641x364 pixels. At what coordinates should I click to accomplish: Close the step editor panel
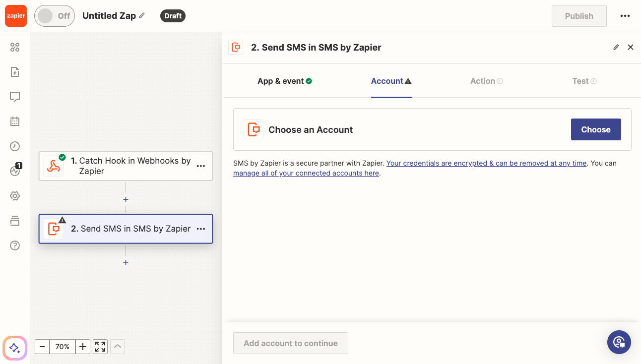(631, 47)
